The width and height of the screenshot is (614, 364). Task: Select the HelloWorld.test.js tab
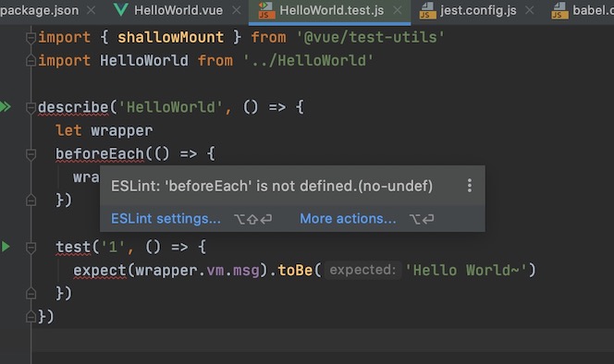(x=331, y=10)
